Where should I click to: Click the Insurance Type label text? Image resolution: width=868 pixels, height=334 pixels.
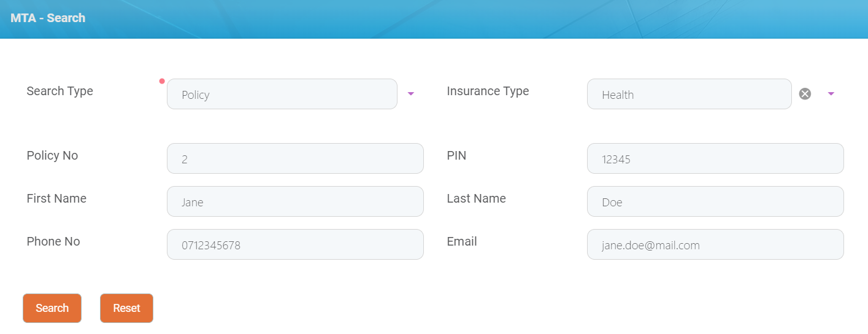488,91
